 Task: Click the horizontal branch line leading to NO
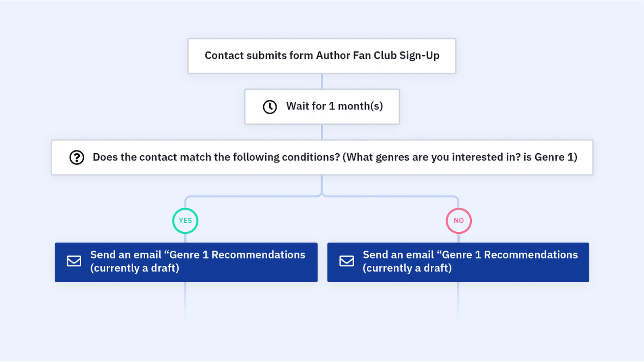[x=390, y=196]
